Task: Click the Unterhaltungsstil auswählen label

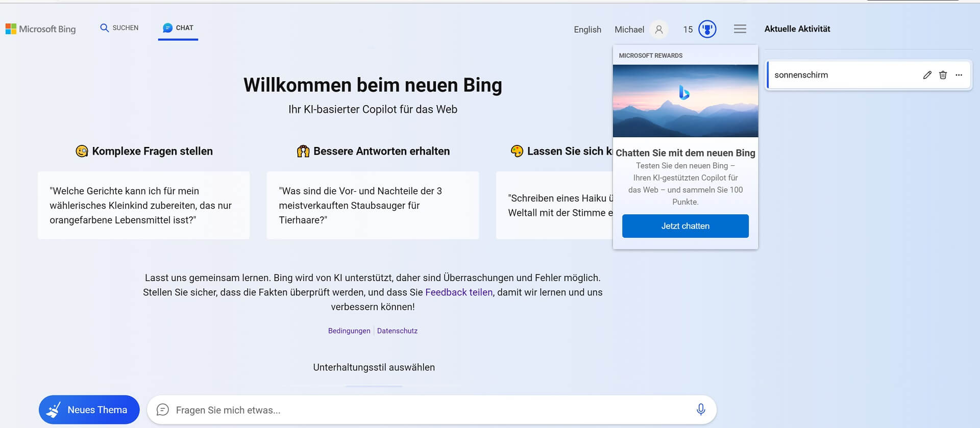Action: tap(374, 367)
